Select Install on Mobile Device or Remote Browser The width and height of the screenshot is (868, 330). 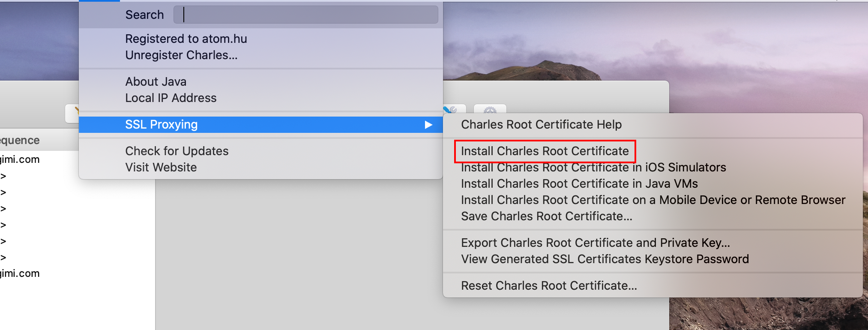coord(653,200)
